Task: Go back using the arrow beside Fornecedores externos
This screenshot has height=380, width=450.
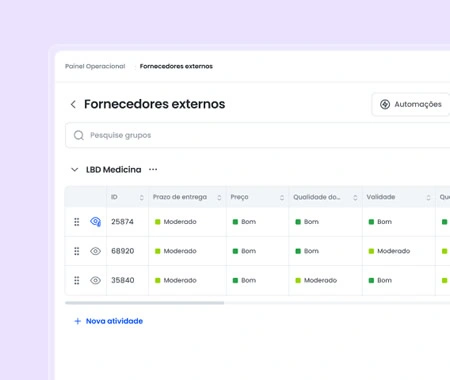Action: tap(73, 104)
